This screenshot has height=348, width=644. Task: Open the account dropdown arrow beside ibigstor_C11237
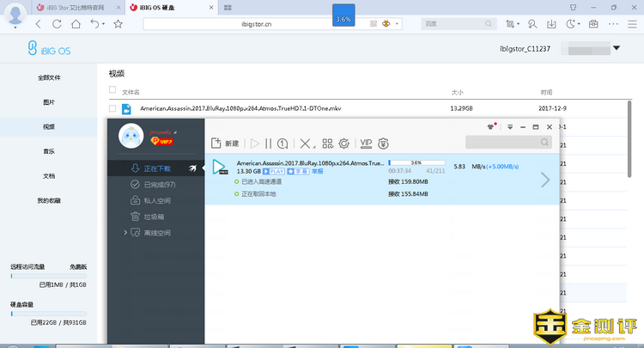(616, 49)
